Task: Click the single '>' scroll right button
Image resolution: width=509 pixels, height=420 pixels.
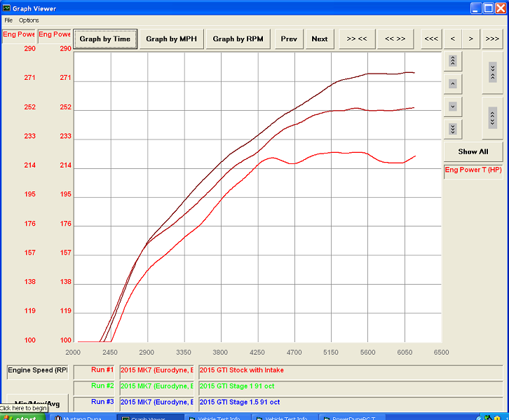Action: point(470,39)
